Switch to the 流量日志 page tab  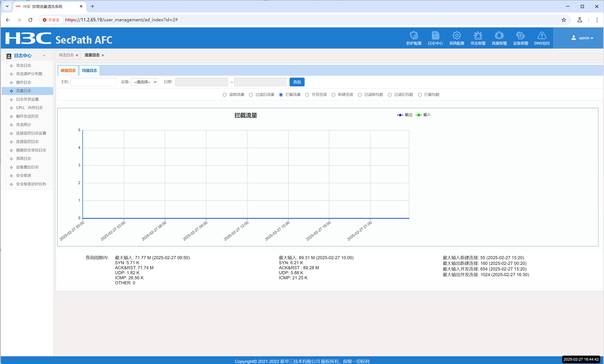(x=92, y=55)
